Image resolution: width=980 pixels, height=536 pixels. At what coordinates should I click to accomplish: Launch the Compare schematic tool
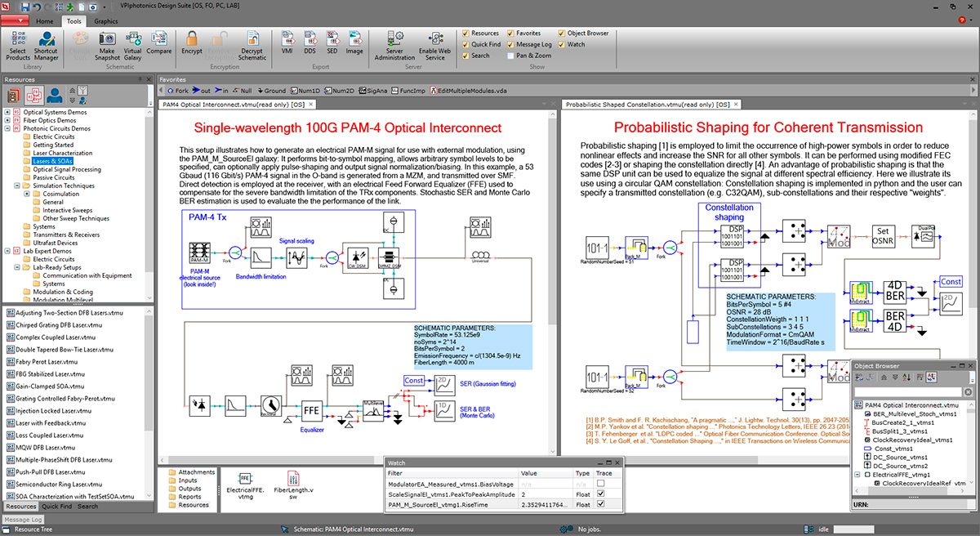159,41
